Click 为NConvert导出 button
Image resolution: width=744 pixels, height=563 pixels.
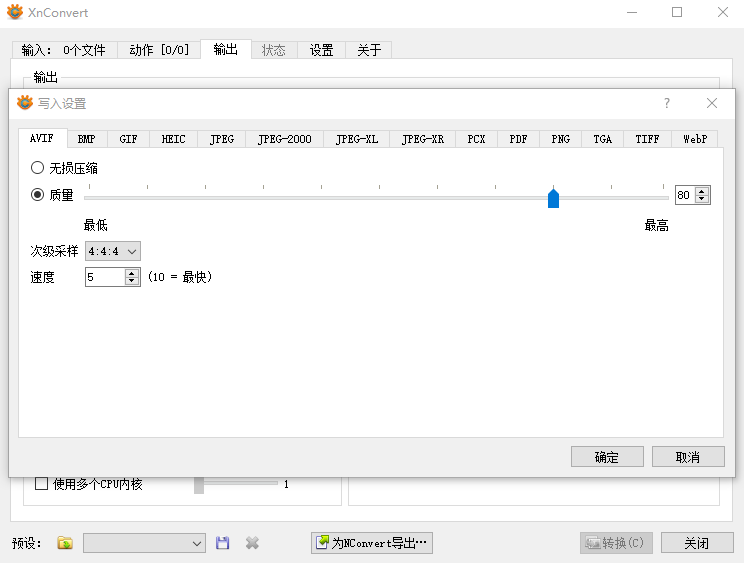(x=372, y=543)
